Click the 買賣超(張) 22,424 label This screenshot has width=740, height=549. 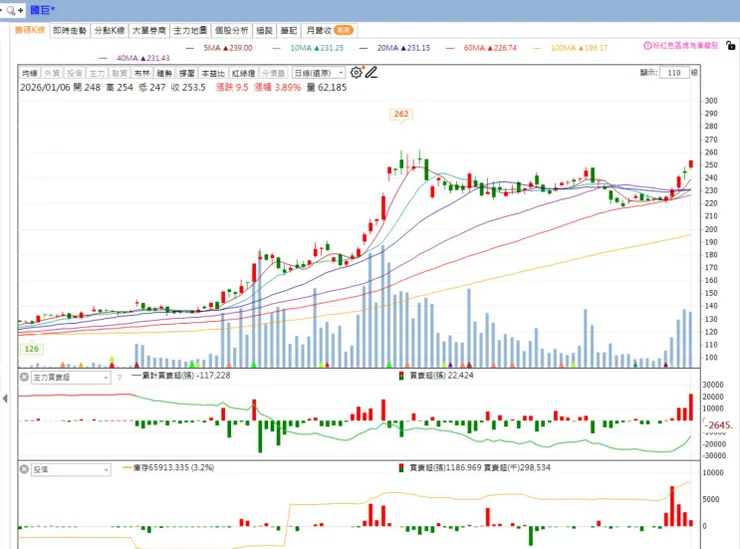point(436,375)
